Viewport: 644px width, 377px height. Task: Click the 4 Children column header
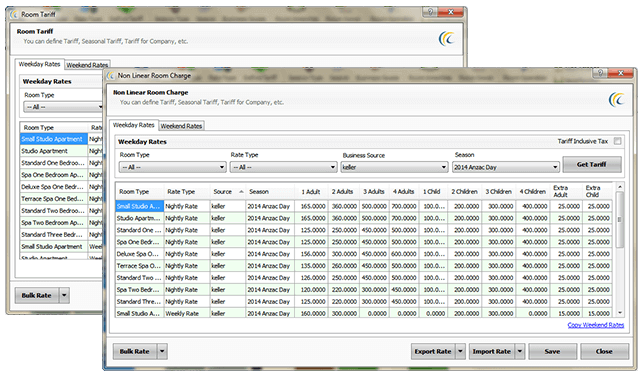tap(532, 192)
